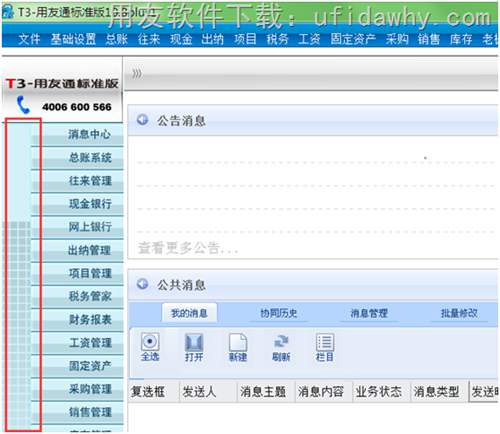Sort by the 消息主题 column header
Image resolution: width=500 pixels, height=434 pixels.
point(266,392)
